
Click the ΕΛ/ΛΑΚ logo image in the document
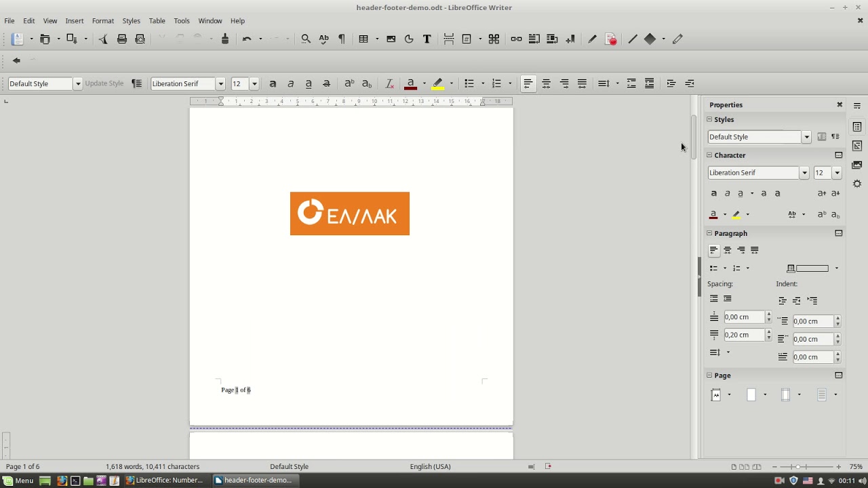click(350, 214)
